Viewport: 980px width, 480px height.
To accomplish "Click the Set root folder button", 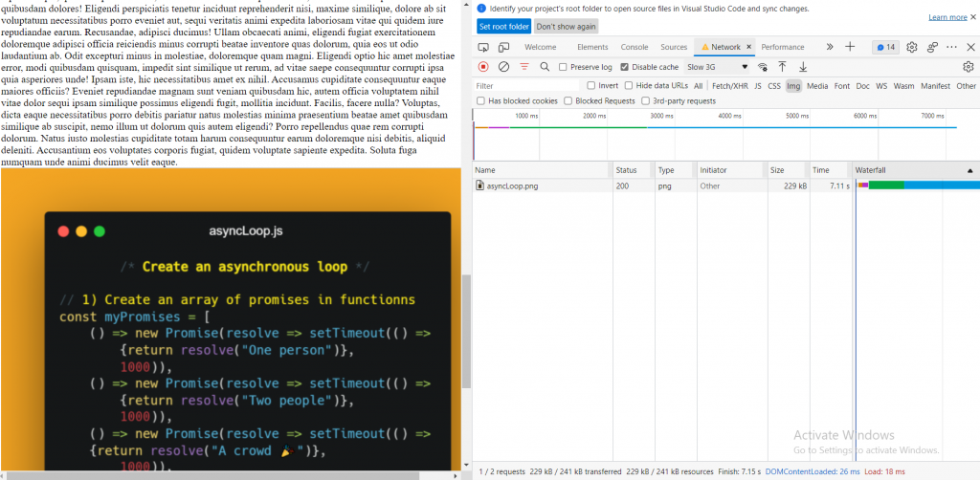I will pos(503,26).
